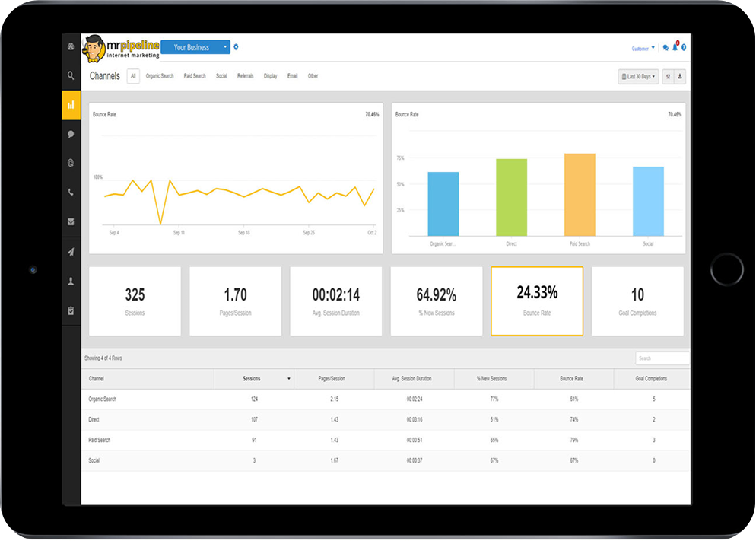Open the phone calls sidebar icon
Image resolution: width=756 pixels, height=541 pixels.
[71, 193]
